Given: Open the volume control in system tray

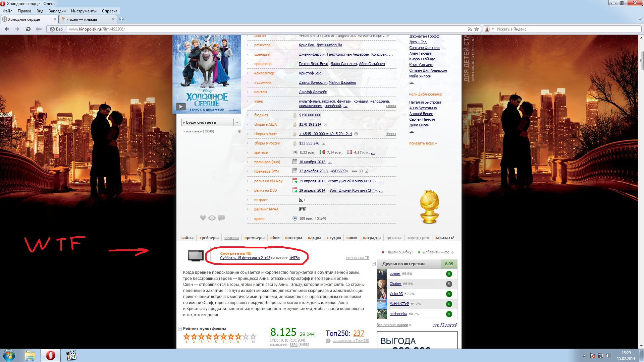Looking at the screenshot, I should click(608, 356).
